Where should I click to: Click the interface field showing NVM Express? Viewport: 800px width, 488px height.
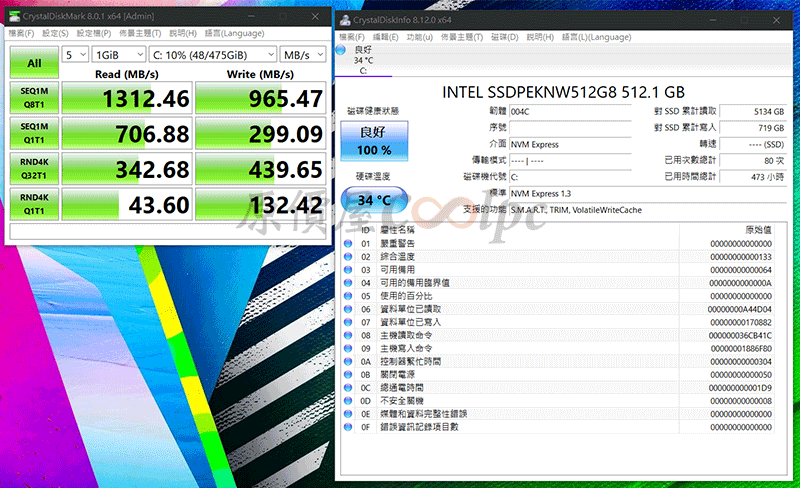[570, 144]
